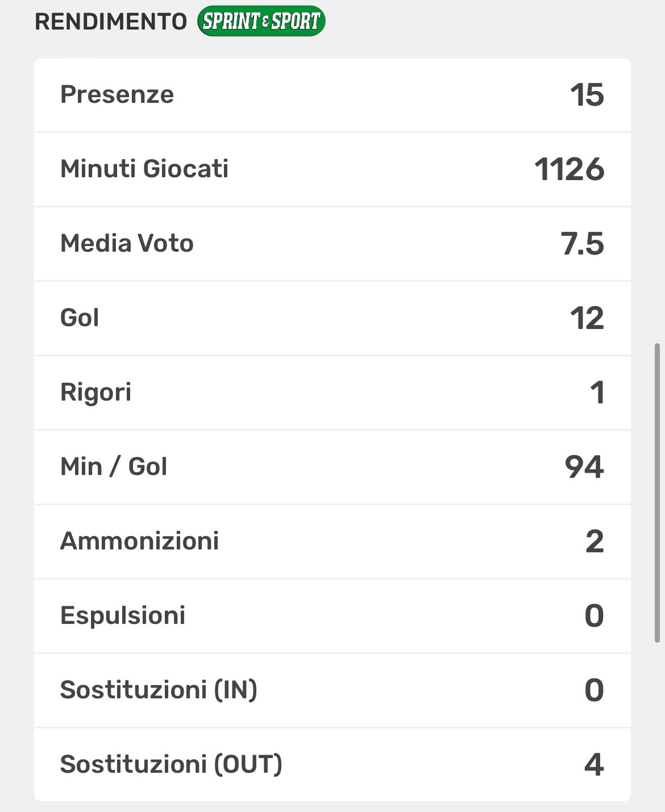This screenshot has width=665, height=812.
Task: Click the 1126 minutes played value
Action: pos(569,169)
